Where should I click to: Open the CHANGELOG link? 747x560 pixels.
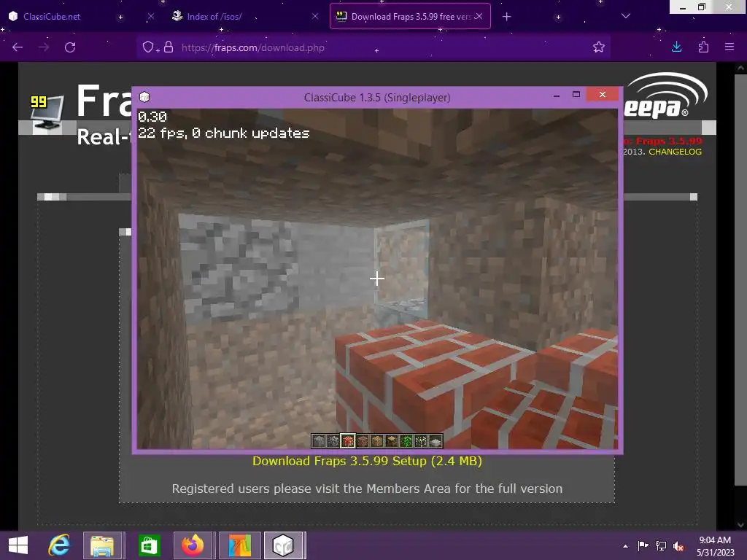(675, 152)
